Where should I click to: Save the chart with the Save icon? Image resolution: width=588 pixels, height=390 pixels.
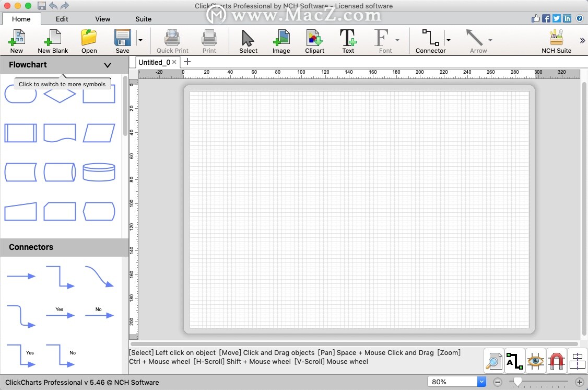[122, 41]
